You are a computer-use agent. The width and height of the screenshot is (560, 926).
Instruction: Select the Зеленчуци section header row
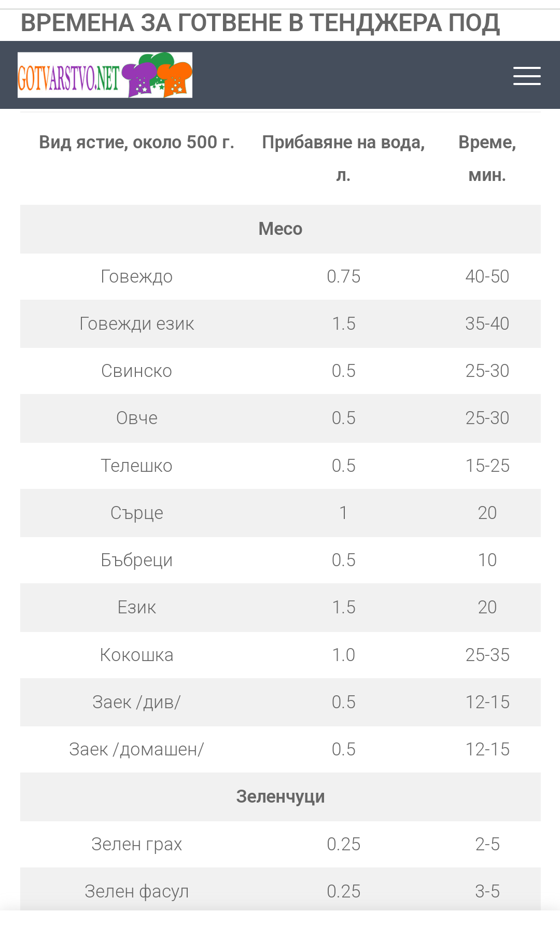tap(280, 796)
